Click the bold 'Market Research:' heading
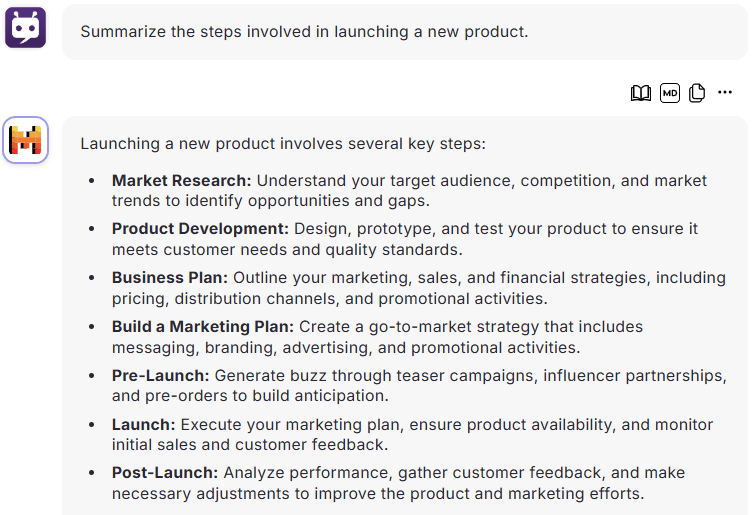This screenshot has height=515, width=755. pos(182,180)
